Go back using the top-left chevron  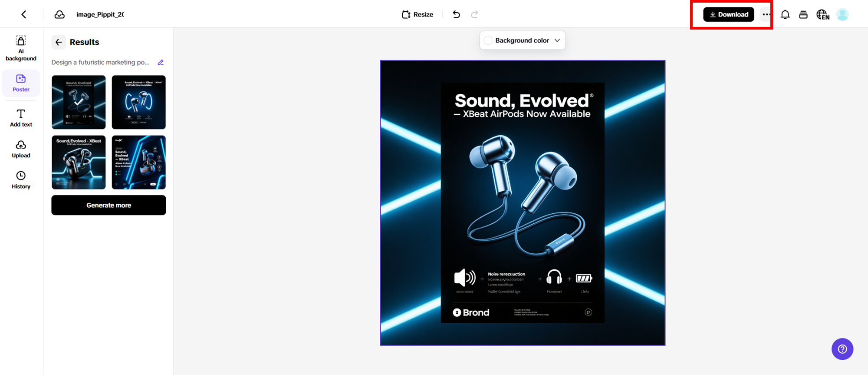(24, 14)
